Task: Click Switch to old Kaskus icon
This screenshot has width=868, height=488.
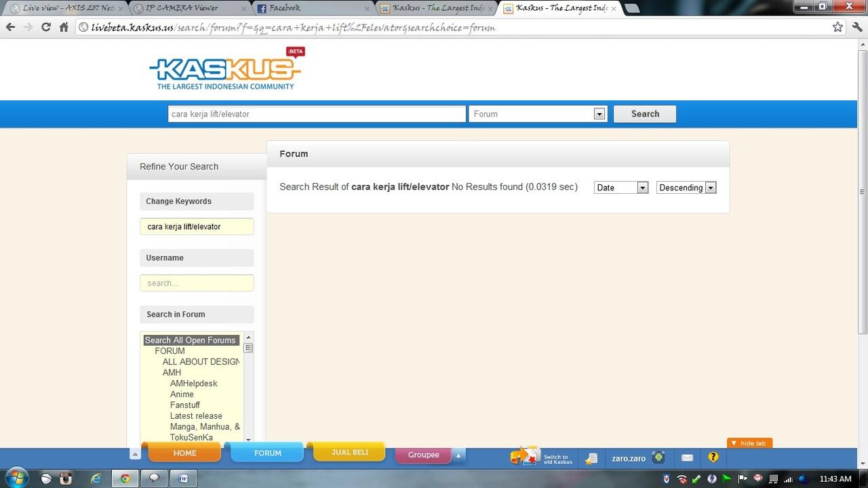Action: [x=524, y=456]
